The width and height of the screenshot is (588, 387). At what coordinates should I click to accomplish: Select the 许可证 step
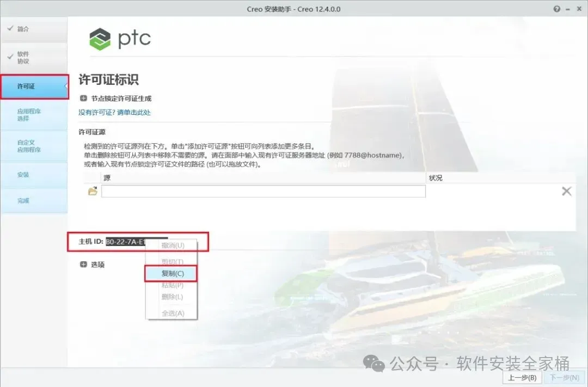click(x=34, y=87)
